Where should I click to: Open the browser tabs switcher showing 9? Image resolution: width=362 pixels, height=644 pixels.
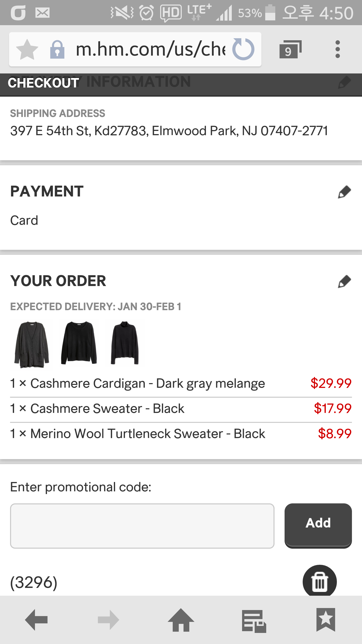290,49
